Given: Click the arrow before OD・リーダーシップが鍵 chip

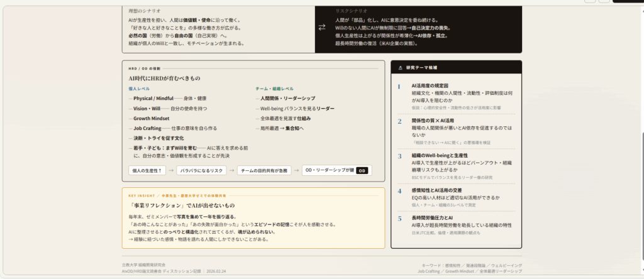Looking at the screenshot, I should [296, 170].
